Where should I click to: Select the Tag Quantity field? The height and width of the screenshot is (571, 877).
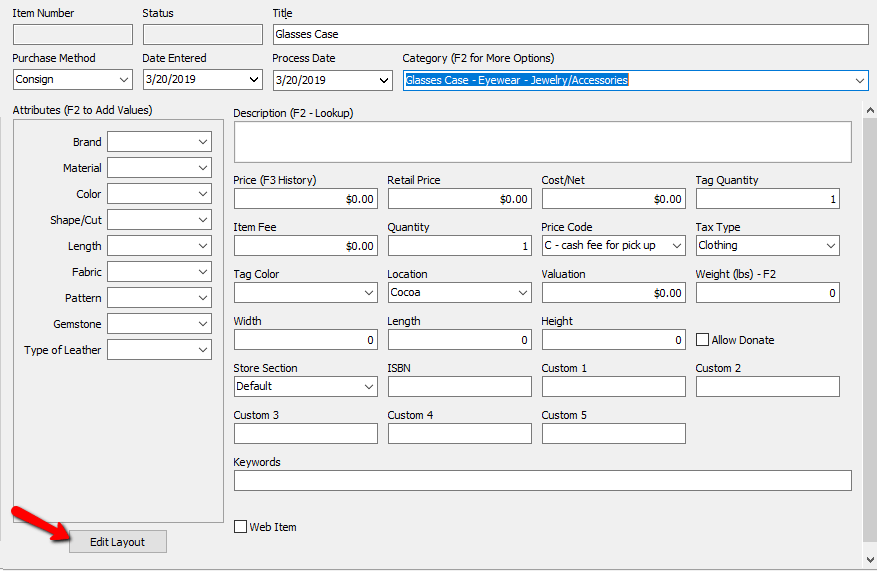[x=767, y=199]
